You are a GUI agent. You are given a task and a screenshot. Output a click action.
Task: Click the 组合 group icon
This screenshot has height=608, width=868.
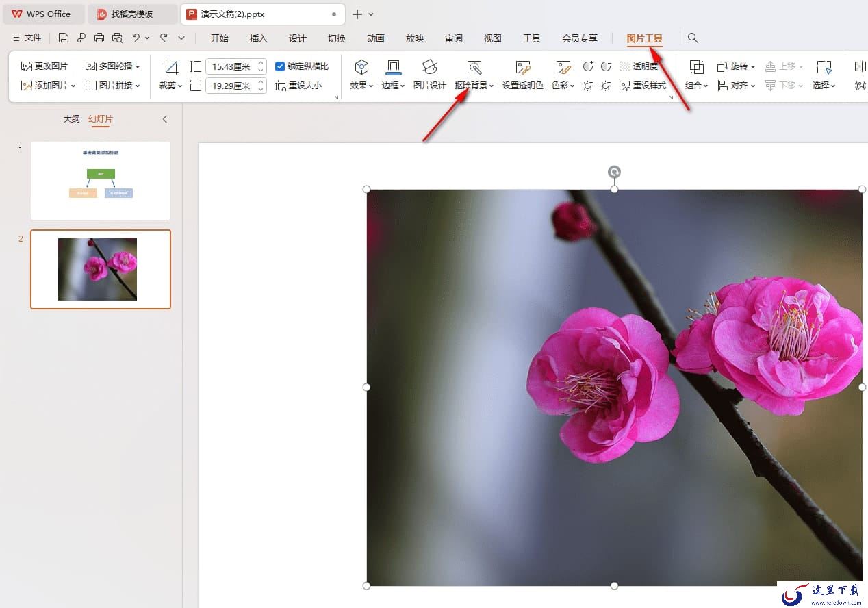coord(696,67)
